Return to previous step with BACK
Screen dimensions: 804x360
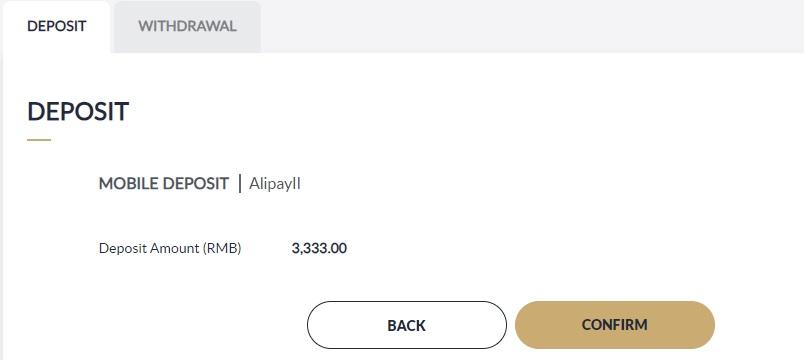407,325
